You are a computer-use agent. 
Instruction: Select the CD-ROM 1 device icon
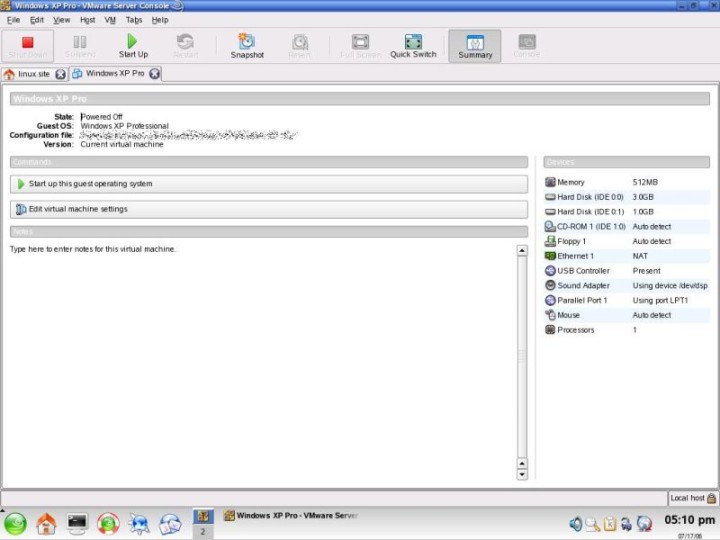[x=550, y=226]
